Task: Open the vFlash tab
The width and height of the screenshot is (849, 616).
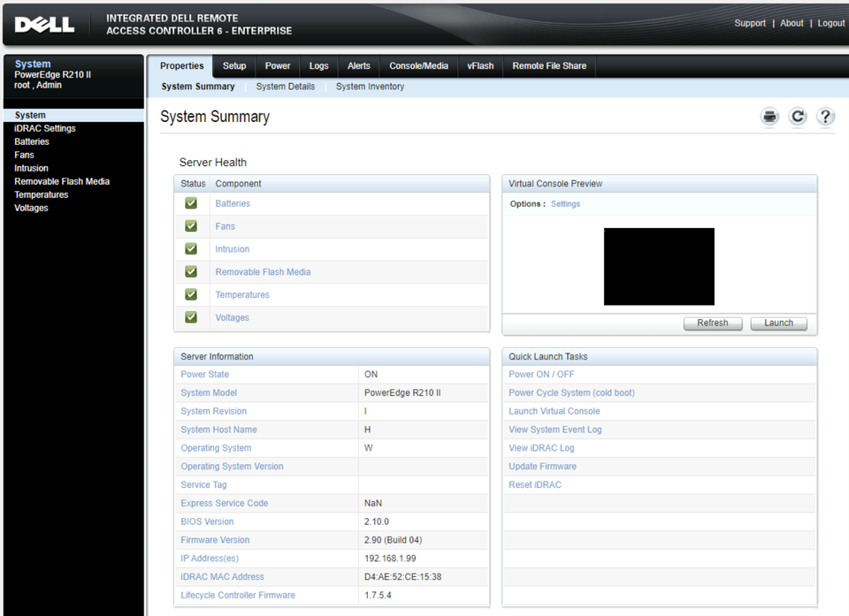Action: point(480,66)
